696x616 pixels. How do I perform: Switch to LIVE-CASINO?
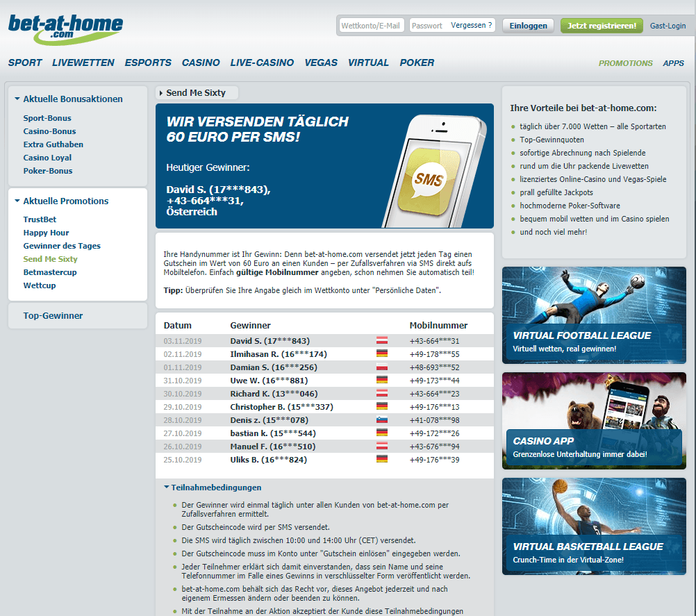tap(262, 63)
